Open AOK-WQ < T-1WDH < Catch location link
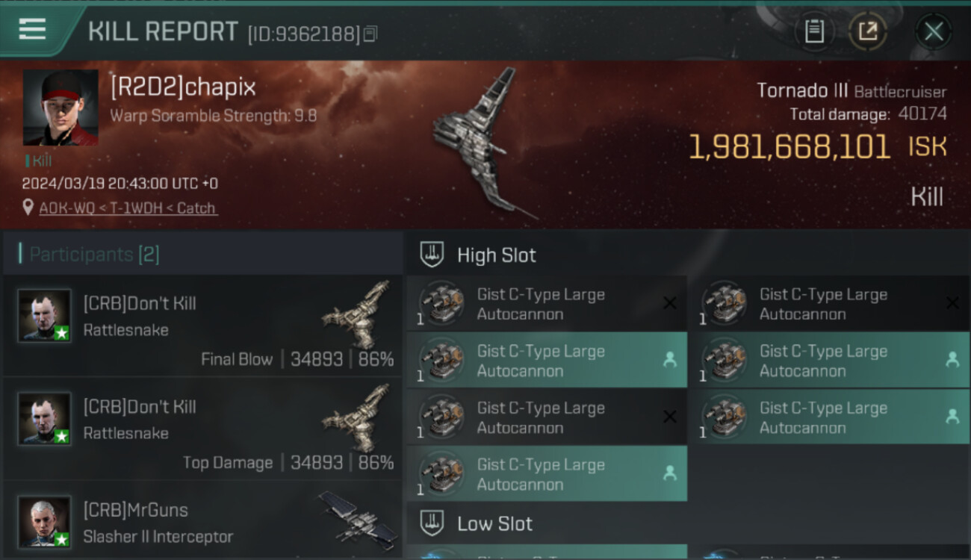This screenshot has height=560, width=971. (128, 208)
